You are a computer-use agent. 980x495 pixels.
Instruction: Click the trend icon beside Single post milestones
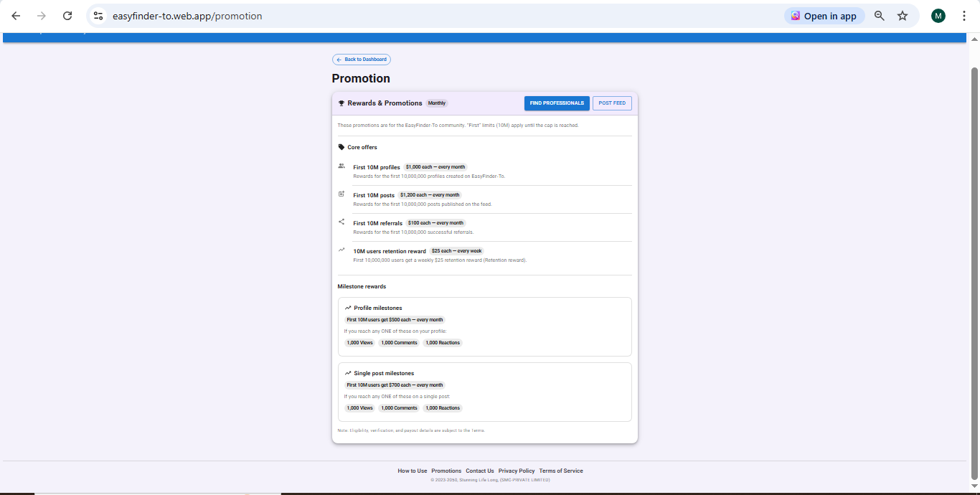point(348,373)
